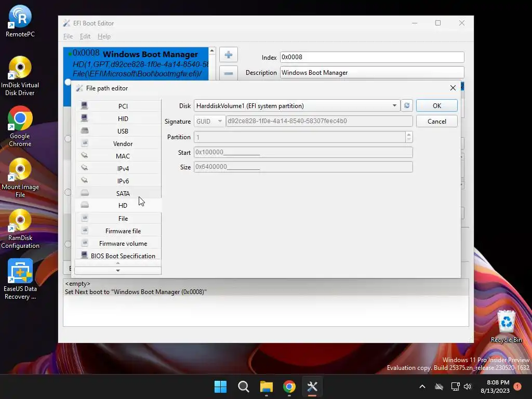Open volume control in tray

[468, 387]
